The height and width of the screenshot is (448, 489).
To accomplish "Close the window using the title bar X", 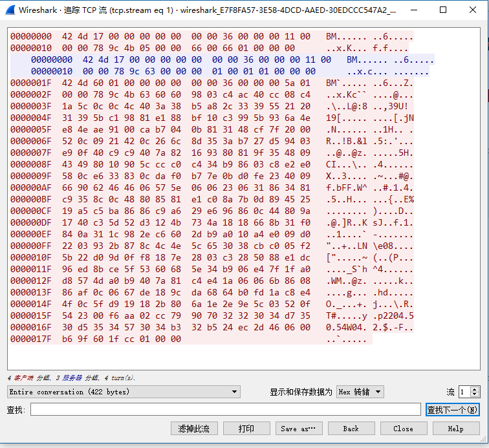I will click(x=472, y=10).
